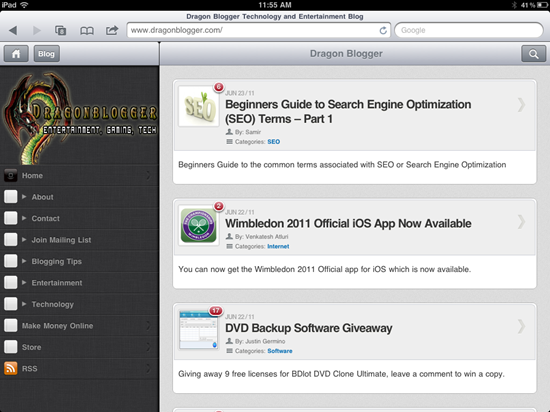
Task: Select Technology in sidebar menu
Action: click(79, 304)
